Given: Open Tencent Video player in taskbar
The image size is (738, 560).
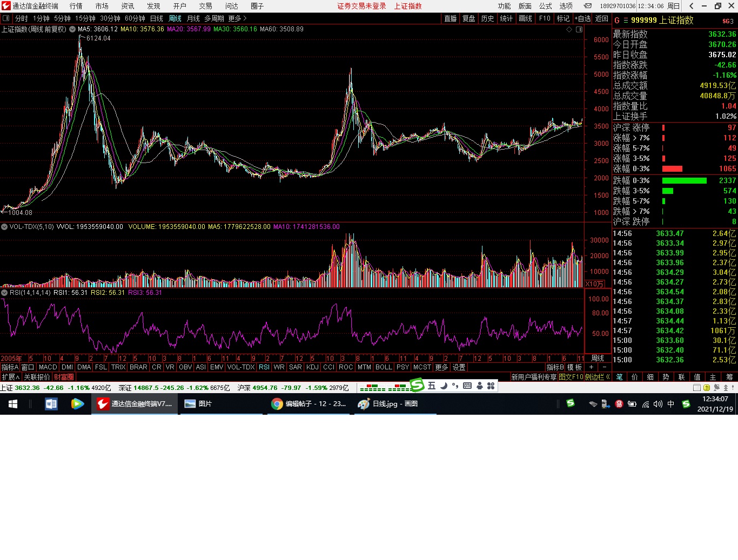Looking at the screenshot, I should (x=77, y=404).
